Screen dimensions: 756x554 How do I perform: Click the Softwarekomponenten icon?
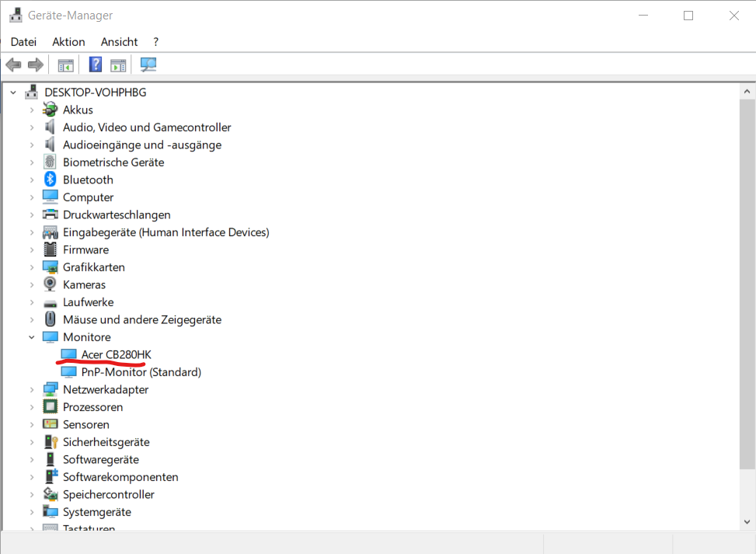click(51, 476)
